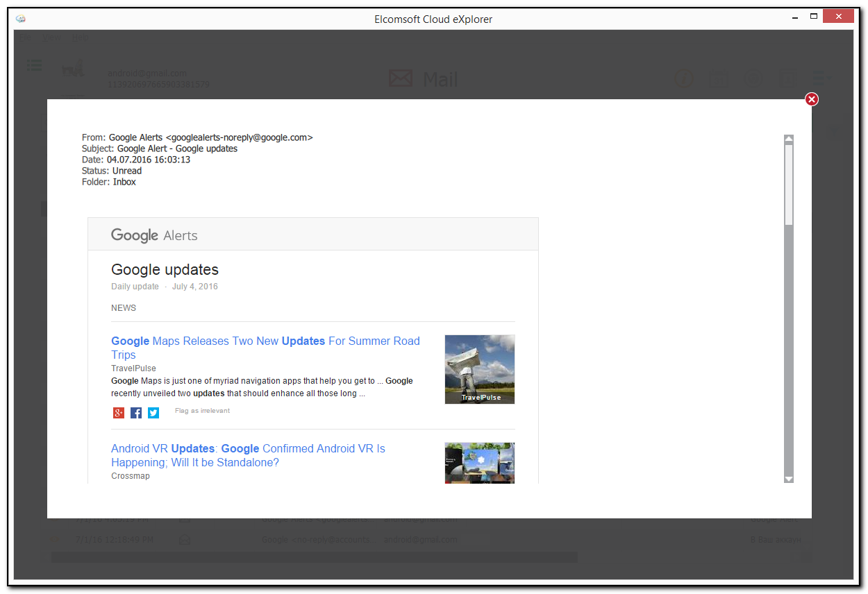Open the export options dropdown arrow
The image size is (868, 594).
828,78
